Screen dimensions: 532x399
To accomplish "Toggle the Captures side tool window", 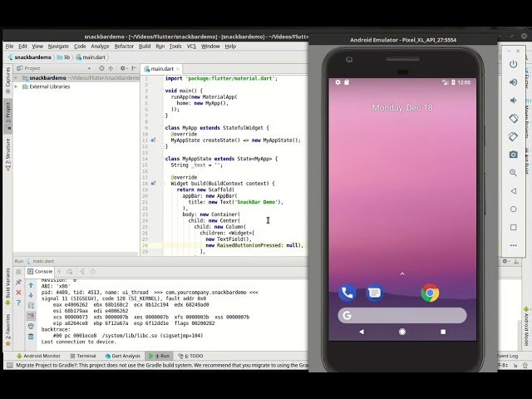I will coord(8,81).
